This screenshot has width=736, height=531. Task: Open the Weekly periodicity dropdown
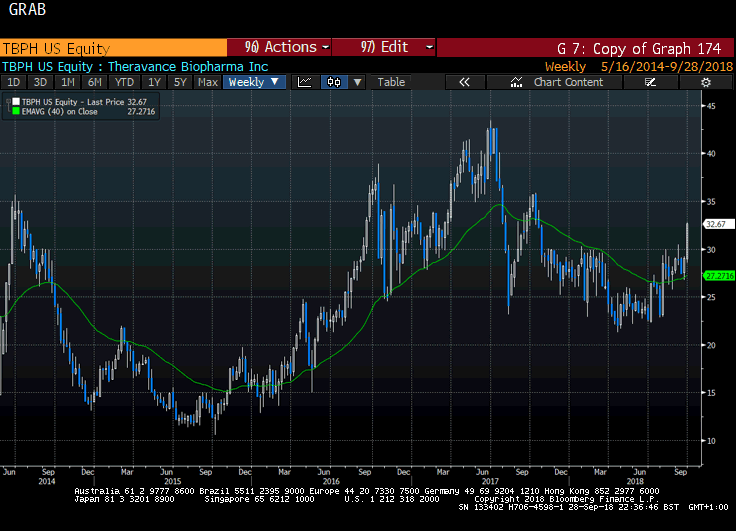254,82
